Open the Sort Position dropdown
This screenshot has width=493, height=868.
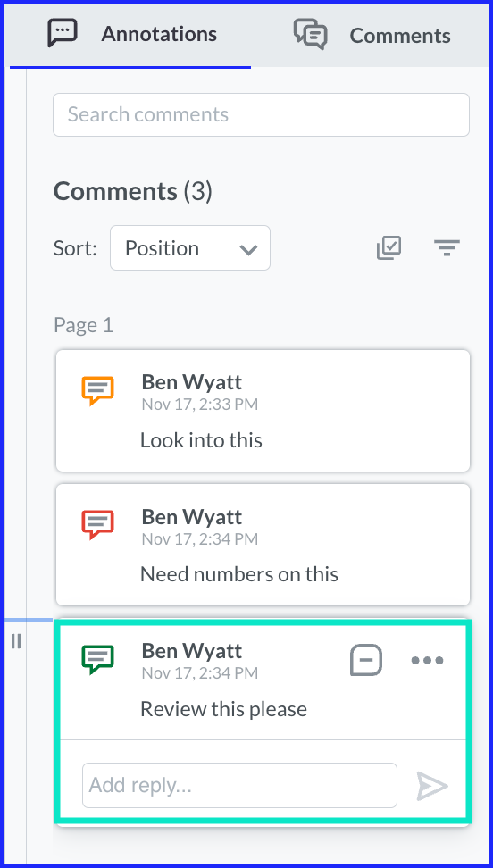(x=190, y=248)
